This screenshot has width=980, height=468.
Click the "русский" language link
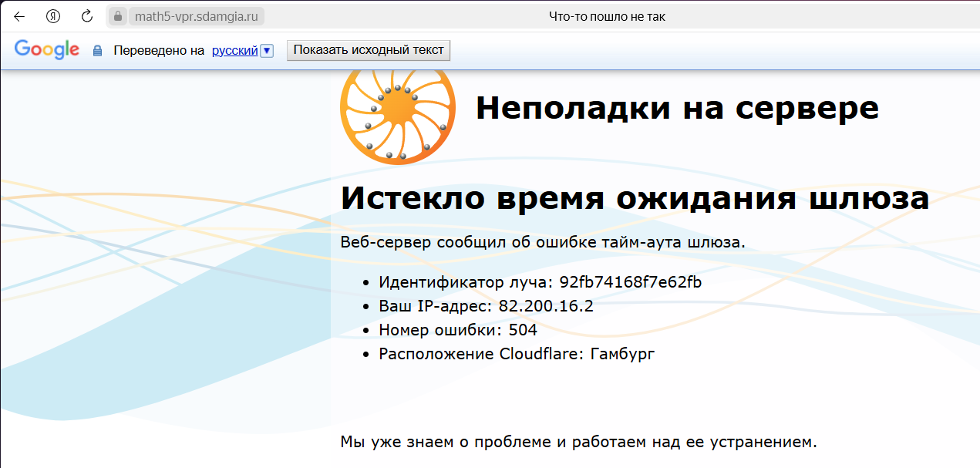tap(234, 51)
